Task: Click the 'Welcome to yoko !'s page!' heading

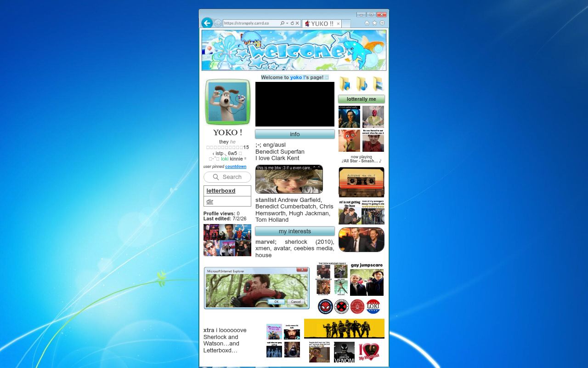Action: click(x=295, y=77)
